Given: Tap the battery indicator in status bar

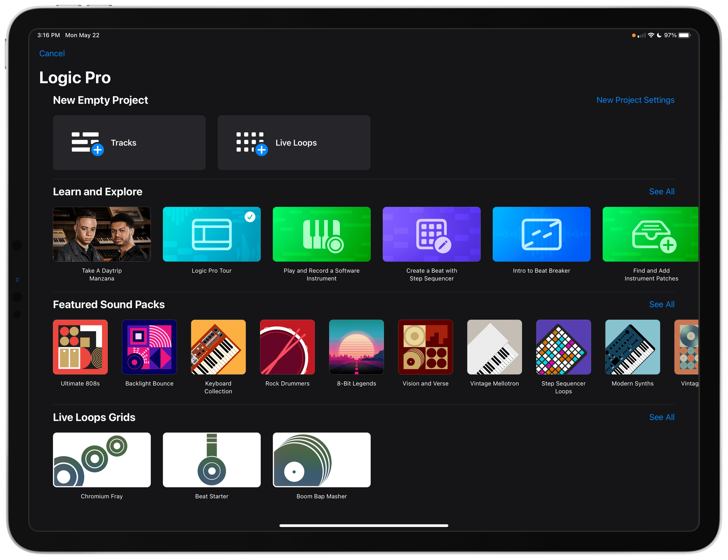Looking at the screenshot, I should click(685, 35).
